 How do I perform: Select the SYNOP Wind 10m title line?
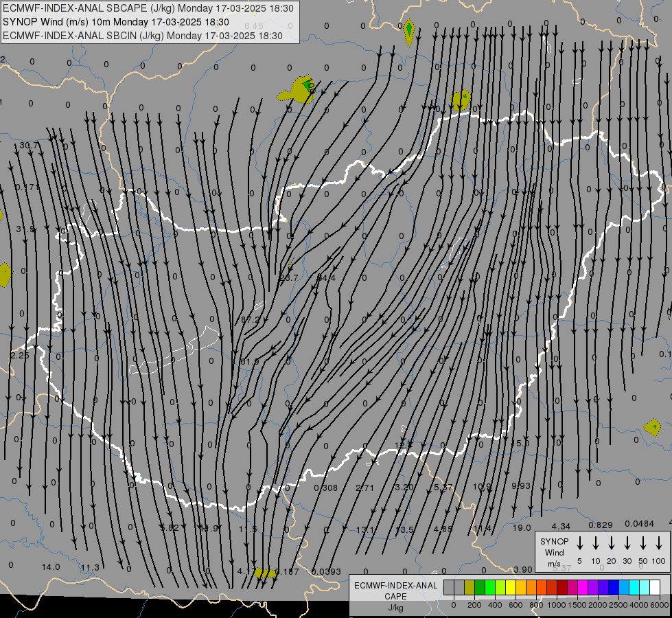point(116,22)
